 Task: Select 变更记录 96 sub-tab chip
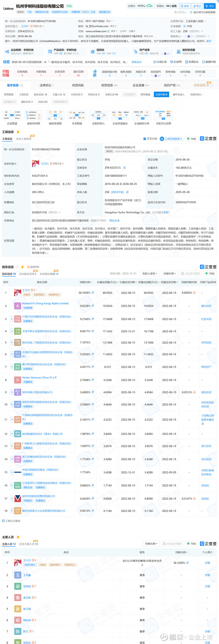pyautogui.click(x=112, y=95)
